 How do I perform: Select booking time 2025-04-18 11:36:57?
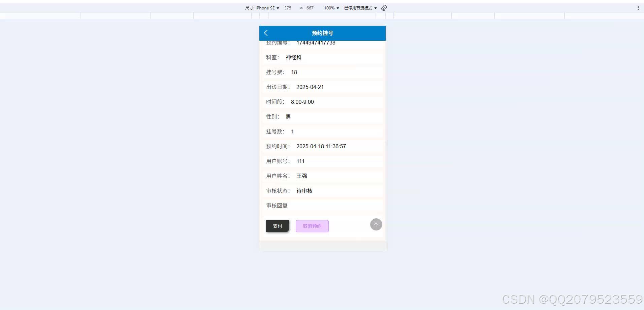coord(321,146)
